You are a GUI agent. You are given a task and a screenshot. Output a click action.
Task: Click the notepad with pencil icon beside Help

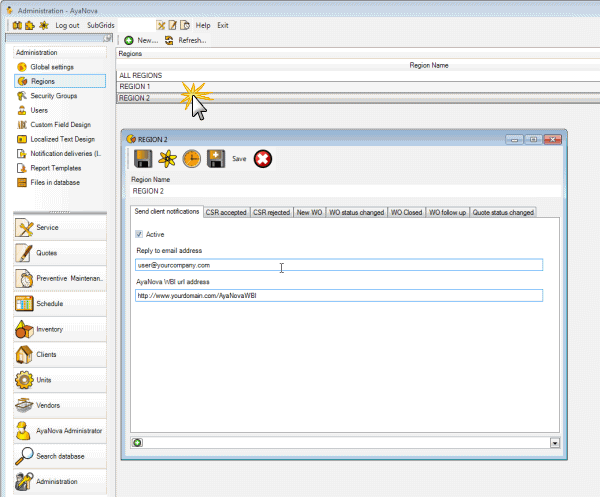[173, 26]
